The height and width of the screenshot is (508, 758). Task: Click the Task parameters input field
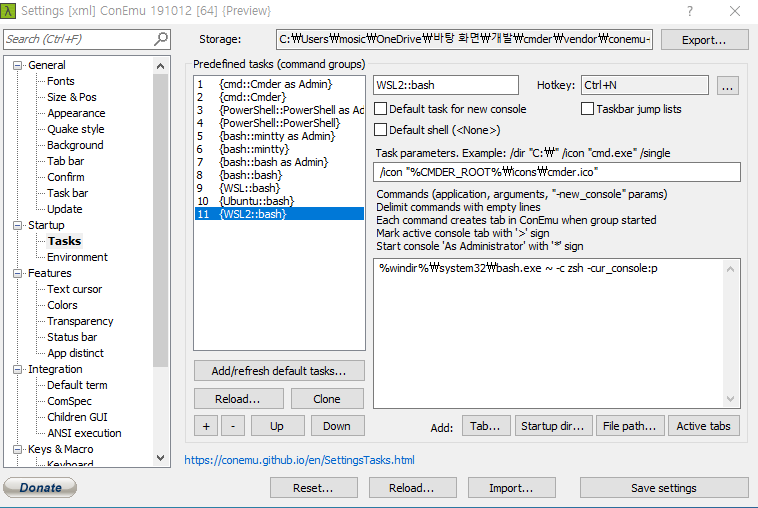(x=556, y=172)
